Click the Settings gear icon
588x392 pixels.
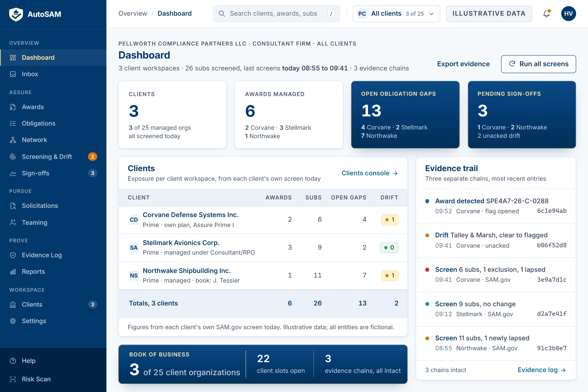[13, 321]
